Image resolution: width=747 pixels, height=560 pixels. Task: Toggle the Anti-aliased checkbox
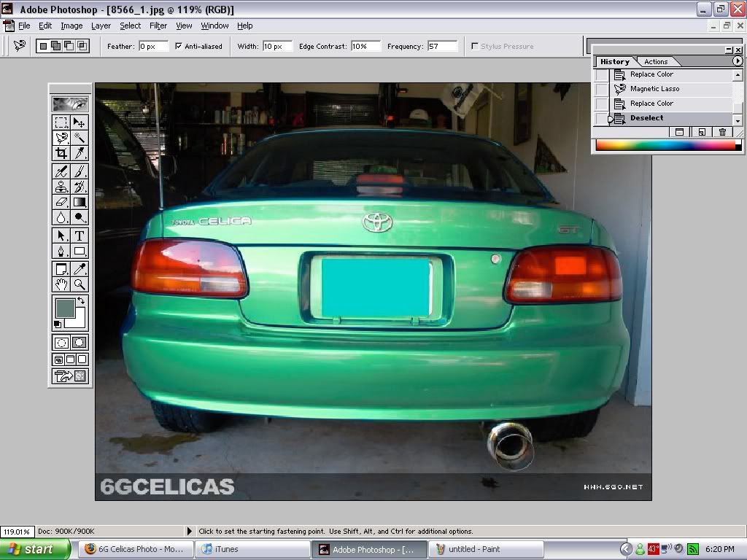(x=179, y=46)
